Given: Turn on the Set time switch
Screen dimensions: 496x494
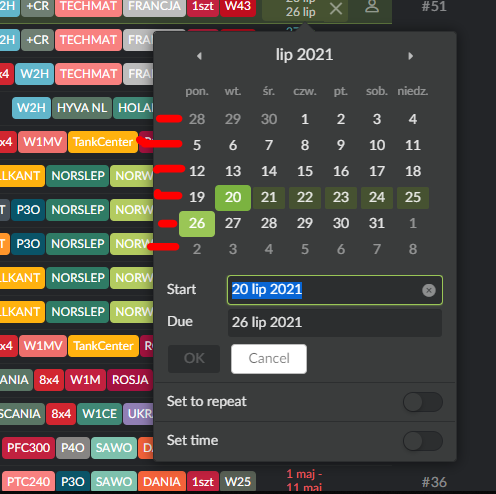Looking at the screenshot, I should [x=423, y=441].
